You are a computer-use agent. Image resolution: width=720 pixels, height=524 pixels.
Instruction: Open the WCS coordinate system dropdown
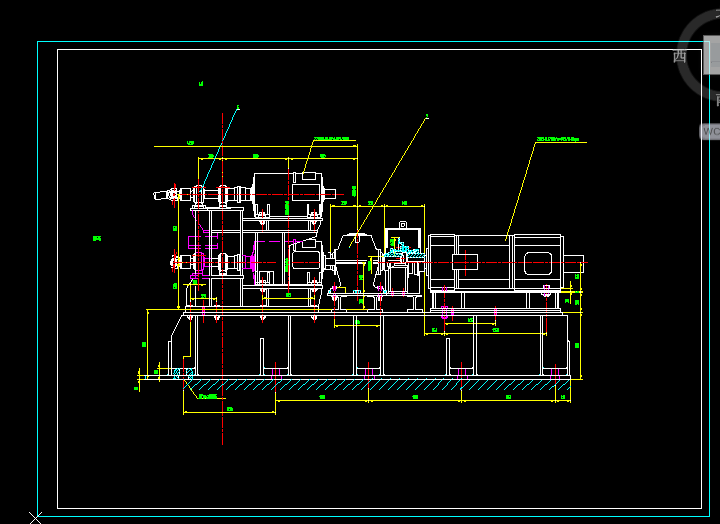710,132
